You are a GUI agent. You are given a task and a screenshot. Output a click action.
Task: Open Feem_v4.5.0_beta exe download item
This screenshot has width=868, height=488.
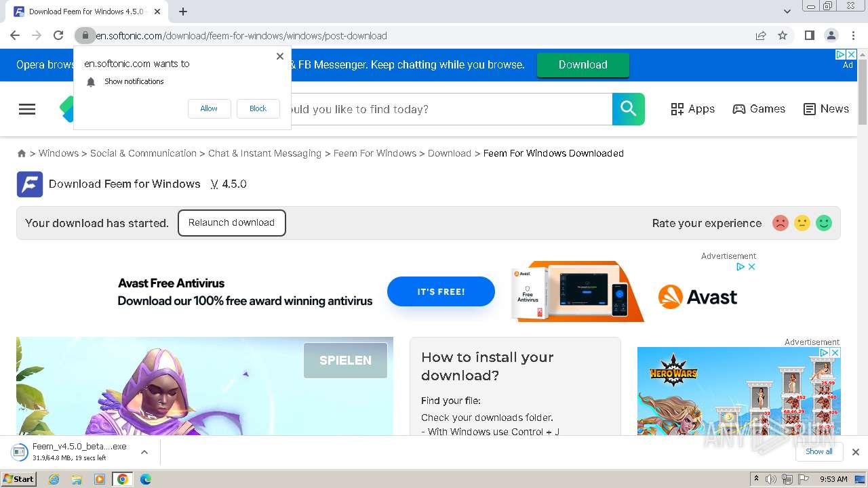pyautogui.click(x=72, y=452)
